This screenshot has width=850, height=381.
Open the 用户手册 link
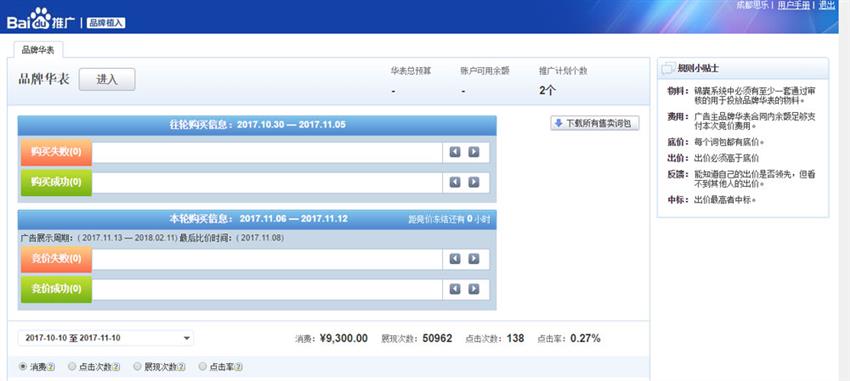(794, 5)
